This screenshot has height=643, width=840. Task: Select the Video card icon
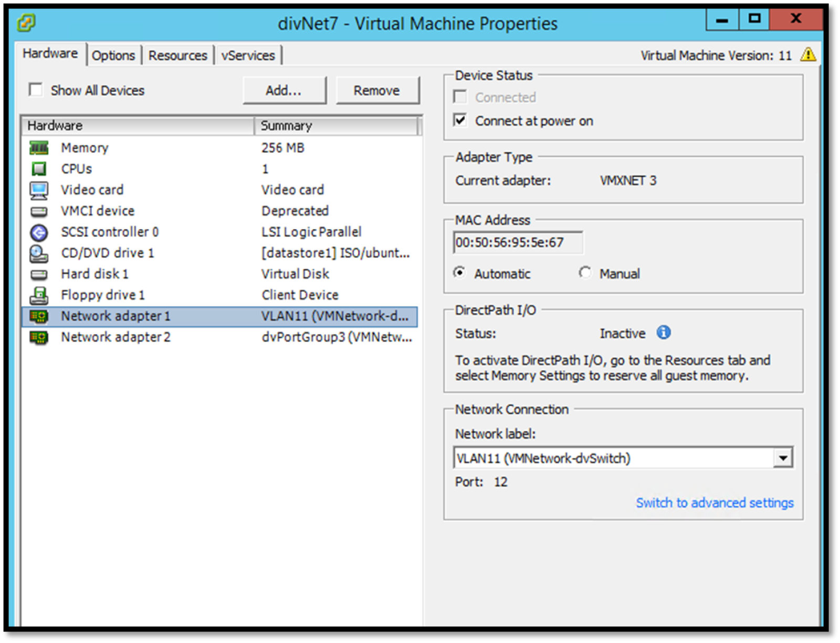click(x=39, y=190)
